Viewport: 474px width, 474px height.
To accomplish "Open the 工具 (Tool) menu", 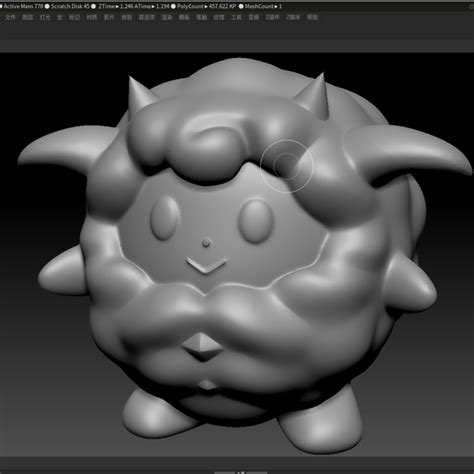I will [236, 17].
